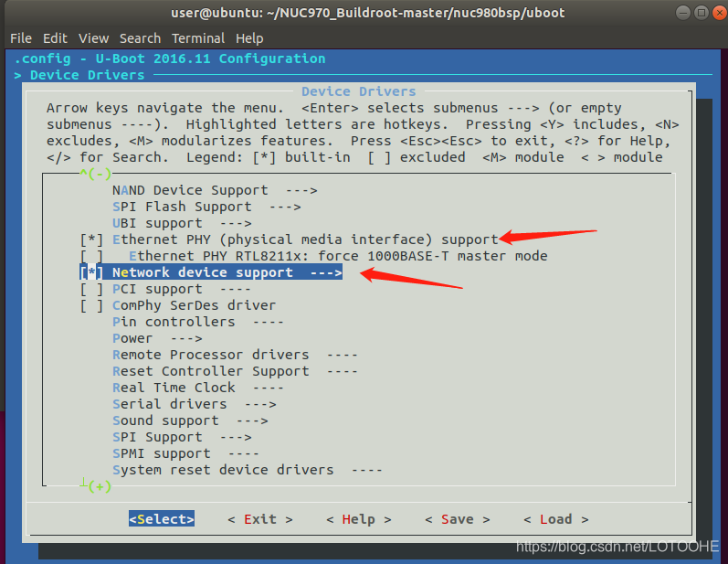This screenshot has height=564, width=728.
Task: Open the Search menu
Action: [140, 38]
